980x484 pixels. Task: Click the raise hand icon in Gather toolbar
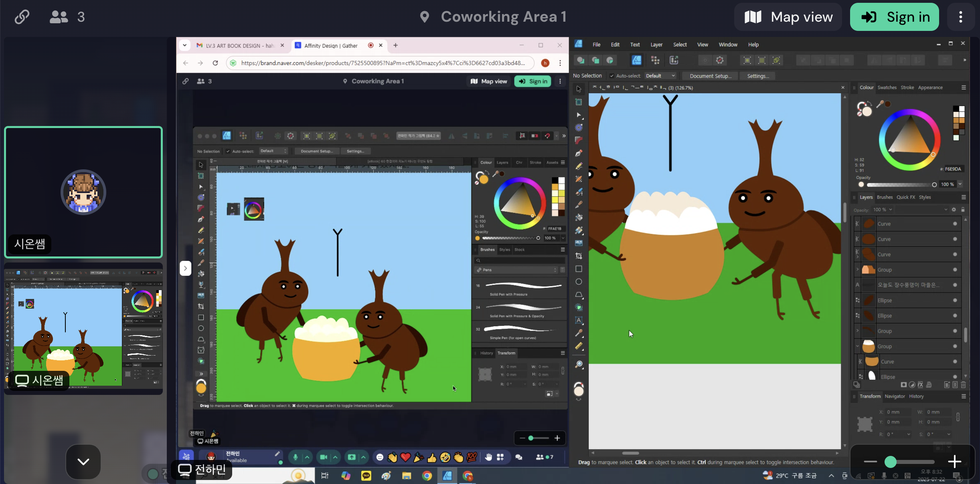click(488, 457)
